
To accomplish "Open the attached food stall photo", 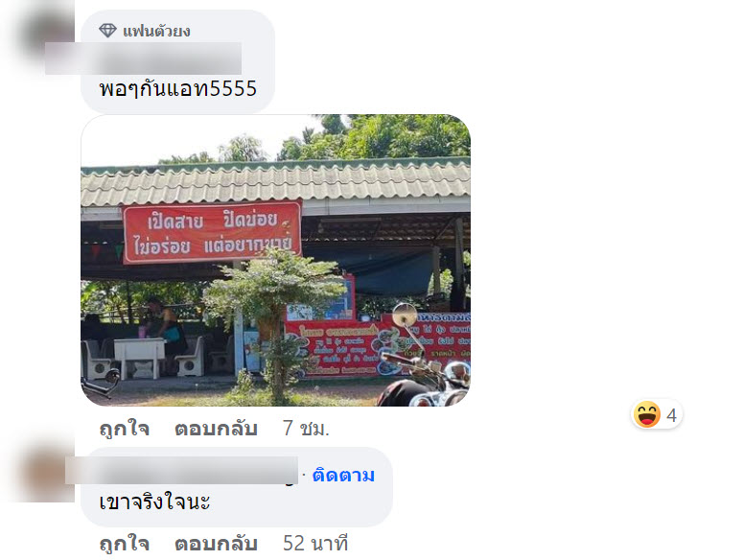I will [x=276, y=260].
